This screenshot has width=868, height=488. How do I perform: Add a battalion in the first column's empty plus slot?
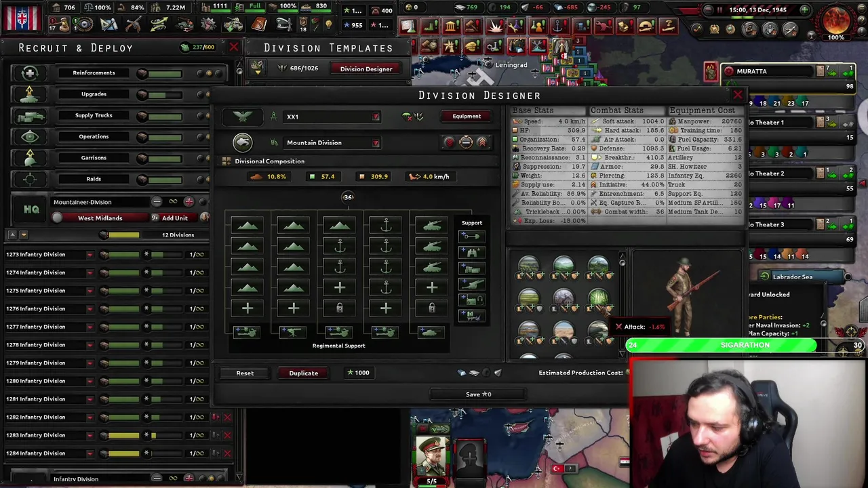click(247, 308)
